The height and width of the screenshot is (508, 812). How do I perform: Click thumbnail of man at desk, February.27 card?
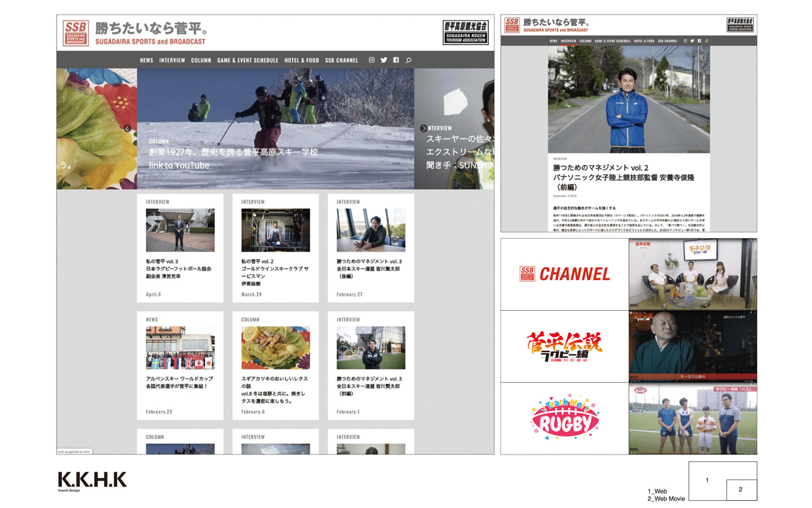371,230
